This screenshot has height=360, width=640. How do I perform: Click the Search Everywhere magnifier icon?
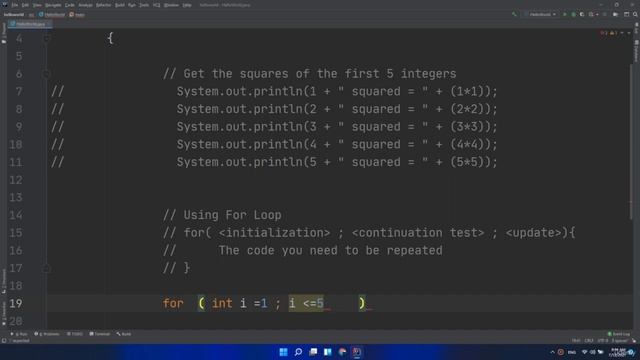click(635, 14)
